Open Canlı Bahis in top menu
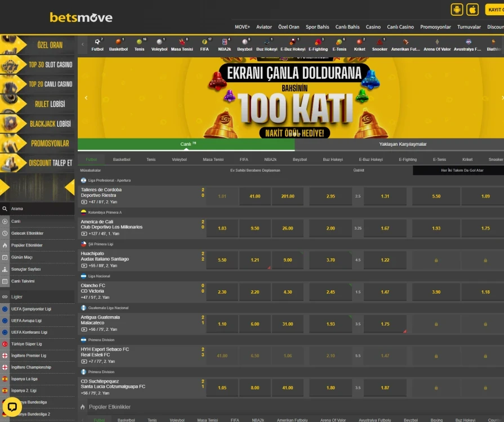This screenshot has height=422, width=504. [x=347, y=27]
